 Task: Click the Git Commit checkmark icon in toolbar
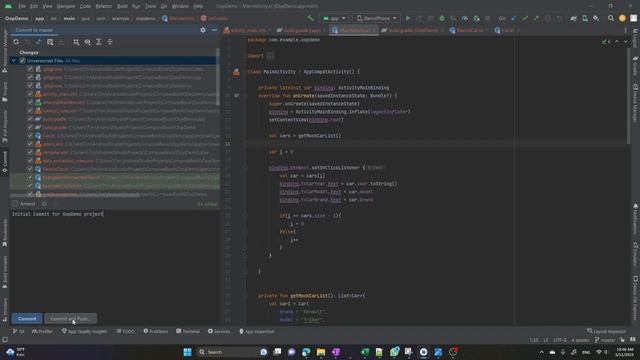(525, 18)
